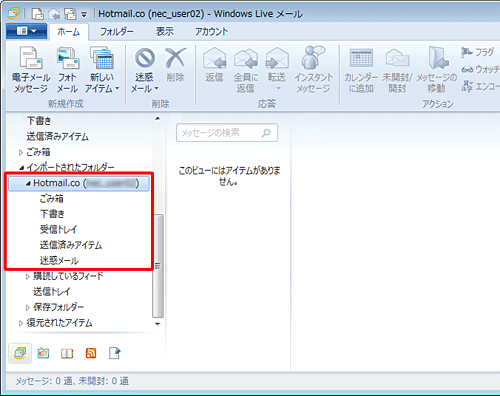The height and width of the screenshot is (396, 500).
Task: Click the インスタント メッセージ icon
Action: 313,58
